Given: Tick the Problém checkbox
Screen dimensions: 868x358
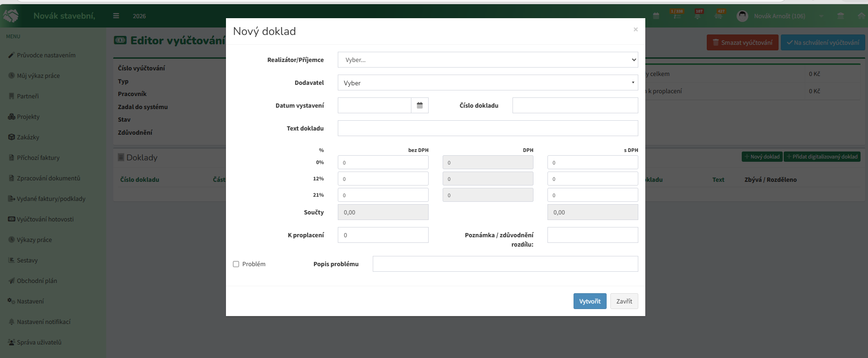Looking at the screenshot, I should 236,264.
